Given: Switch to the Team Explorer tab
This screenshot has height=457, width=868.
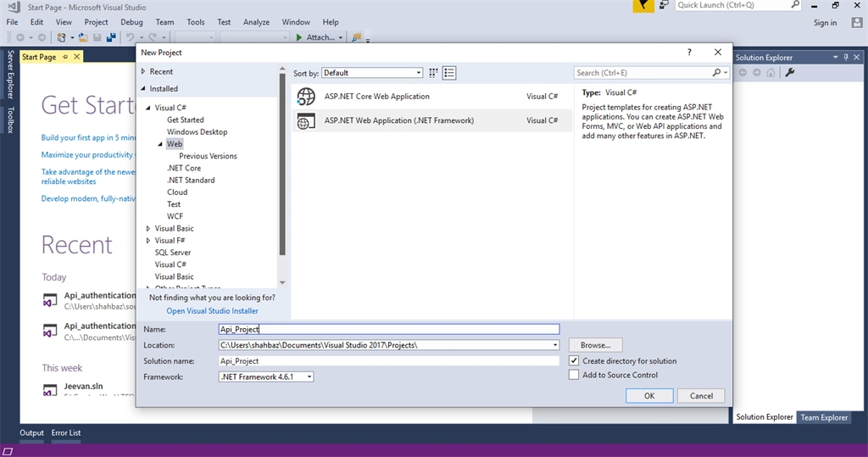Looking at the screenshot, I should click(824, 417).
